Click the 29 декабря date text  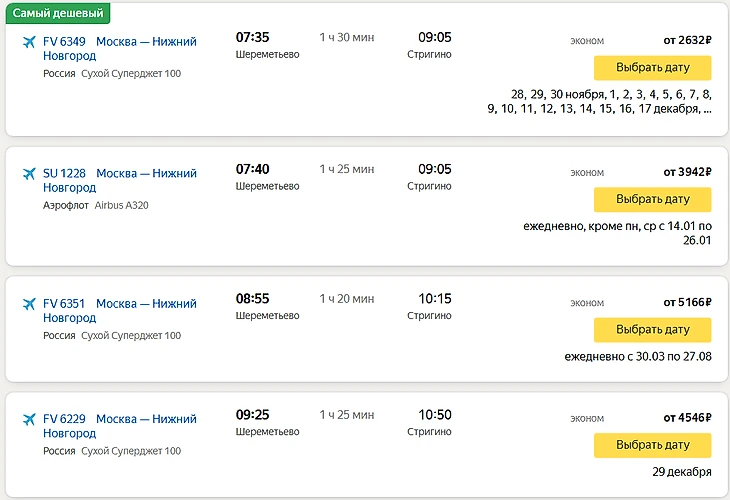pyautogui.click(x=683, y=472)
